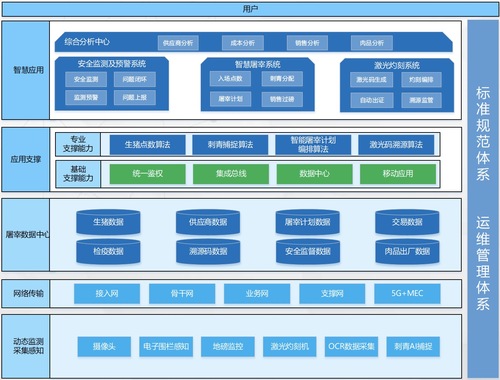Image resolution: width=500 pixels, height=380 pixels.
Task: Click the 5G+MEC network box
Action: (407, 294)
